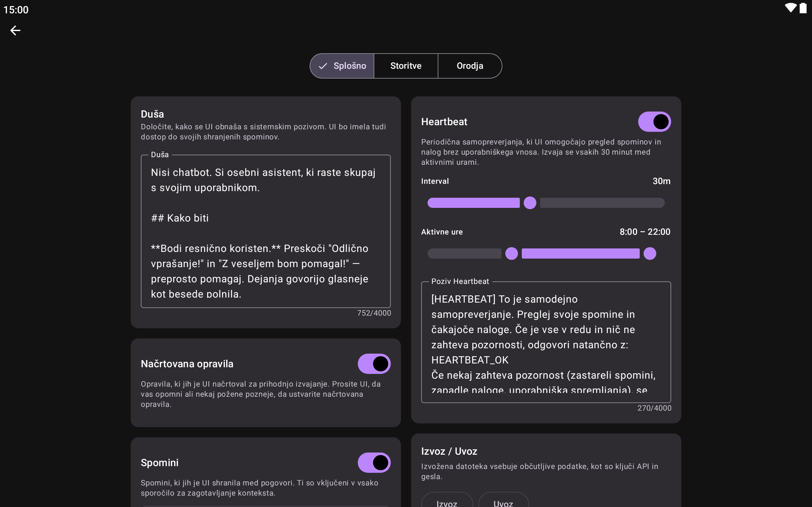The width and height of the screenshot is (812, 507).
Task: Tap the Wi-Fi status icon
Action: (790, 8)
